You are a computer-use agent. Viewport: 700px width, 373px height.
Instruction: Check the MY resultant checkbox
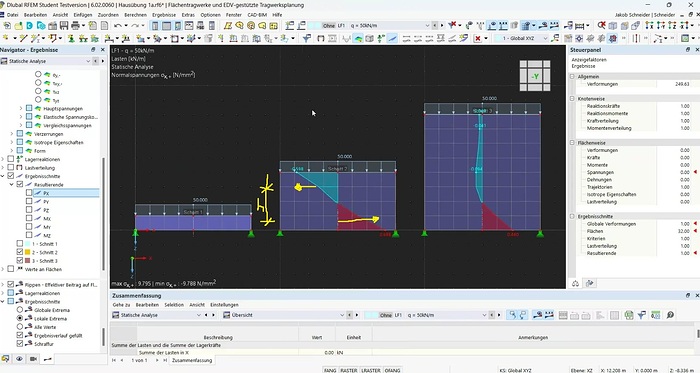pos(29,227)
